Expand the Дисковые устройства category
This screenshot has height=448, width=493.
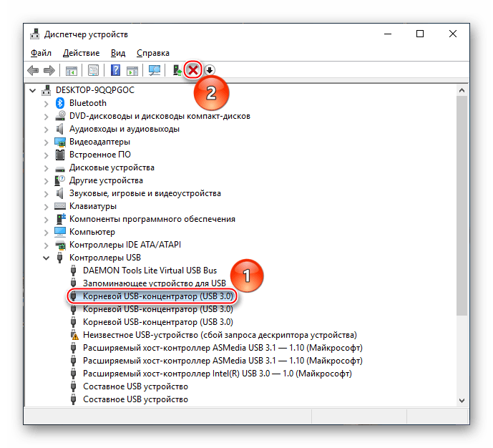tap(47, 168)
